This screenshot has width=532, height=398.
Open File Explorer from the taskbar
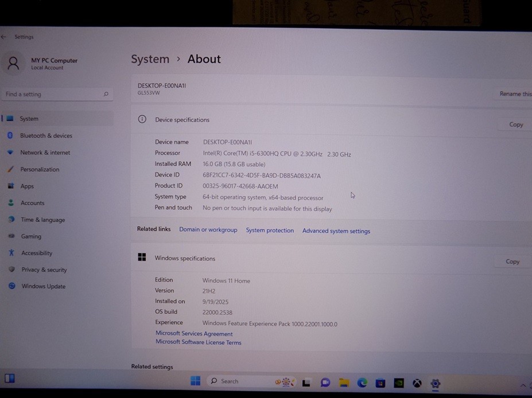click(344, 383)
